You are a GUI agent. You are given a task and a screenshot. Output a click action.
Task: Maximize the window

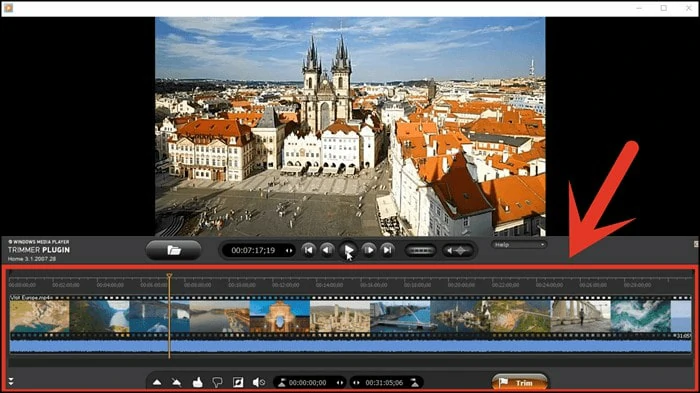tap(664, 8)
